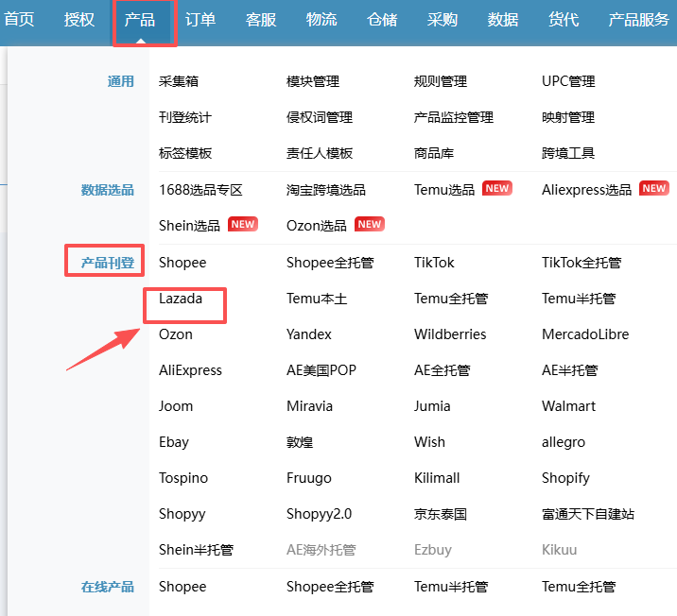Open the 物流 navigation tab
The image size is (677, 616).
[x=321, y=20]
